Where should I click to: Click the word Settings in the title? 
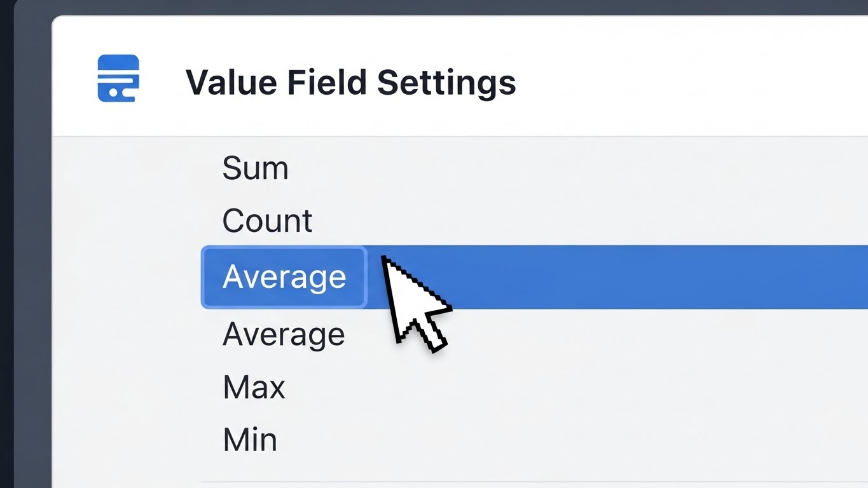pos(446,83)
